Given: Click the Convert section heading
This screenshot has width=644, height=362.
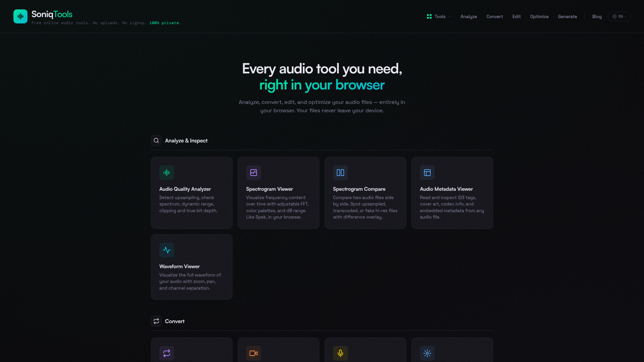Looking at the screenshot, I should pos(174,321).
